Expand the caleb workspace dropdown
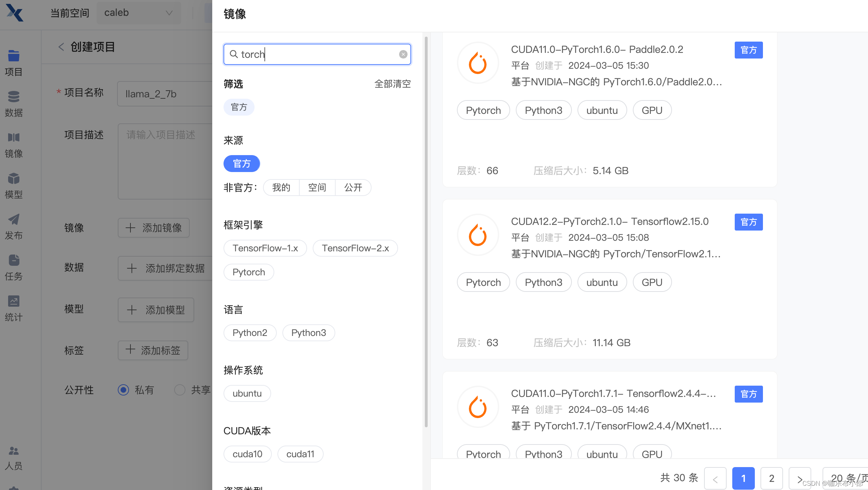Screen dimensions: 868x490 [138, 13]
